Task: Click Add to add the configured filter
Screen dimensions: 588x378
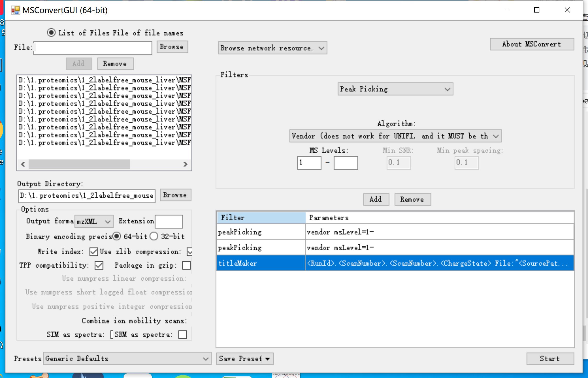Action: pos(376,199)
